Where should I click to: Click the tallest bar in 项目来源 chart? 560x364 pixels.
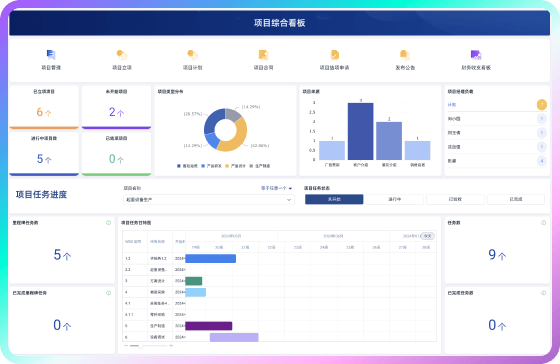click(360, 131)
